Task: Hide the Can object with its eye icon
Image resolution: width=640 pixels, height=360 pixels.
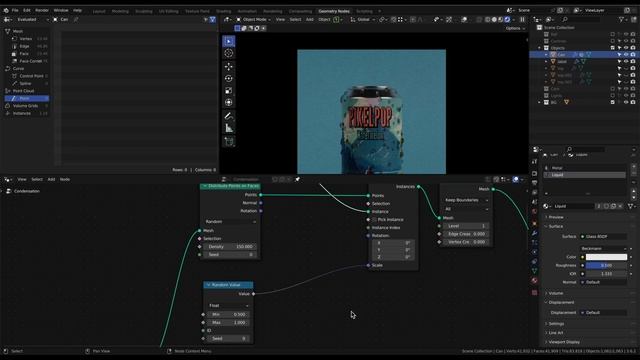Action: tap(626, 54)
